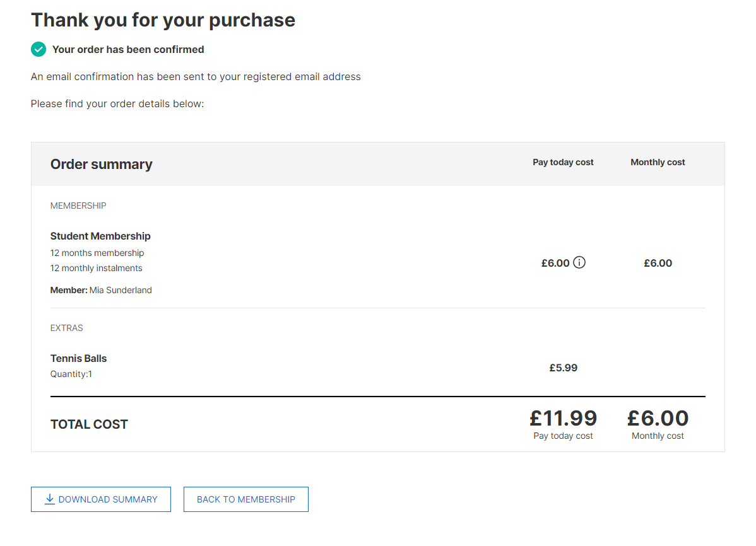
Task: Select the Student Membership title
Action: click(100, 236)
